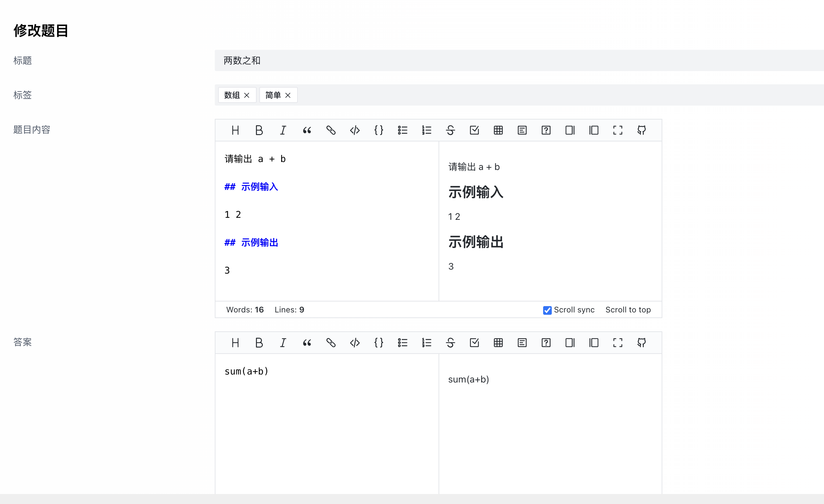The width and height of the screenshot is (824, 504).
Task: Add ordered list in question content editor
Action: click(426, 130)
